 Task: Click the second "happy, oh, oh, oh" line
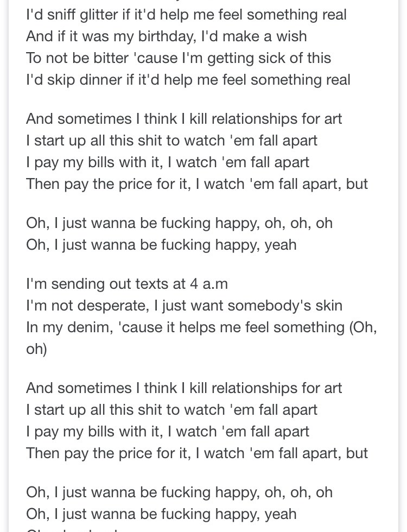tap(179, 492)
